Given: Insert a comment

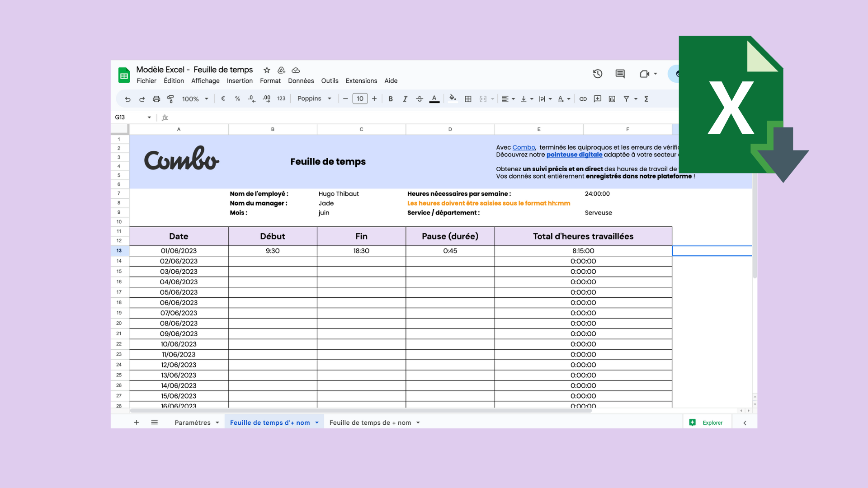Looking at the screenshot, I should pos(597,99).
